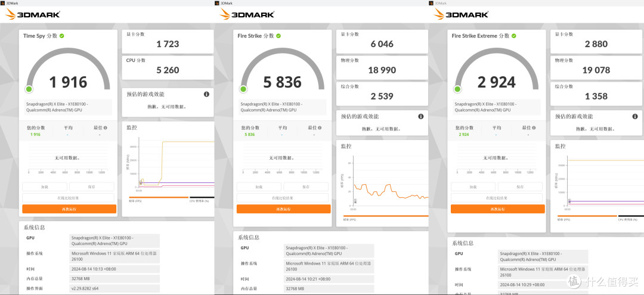
Task: Click the green 您的分数 value 1 916
Action: [x=35, y=135]
